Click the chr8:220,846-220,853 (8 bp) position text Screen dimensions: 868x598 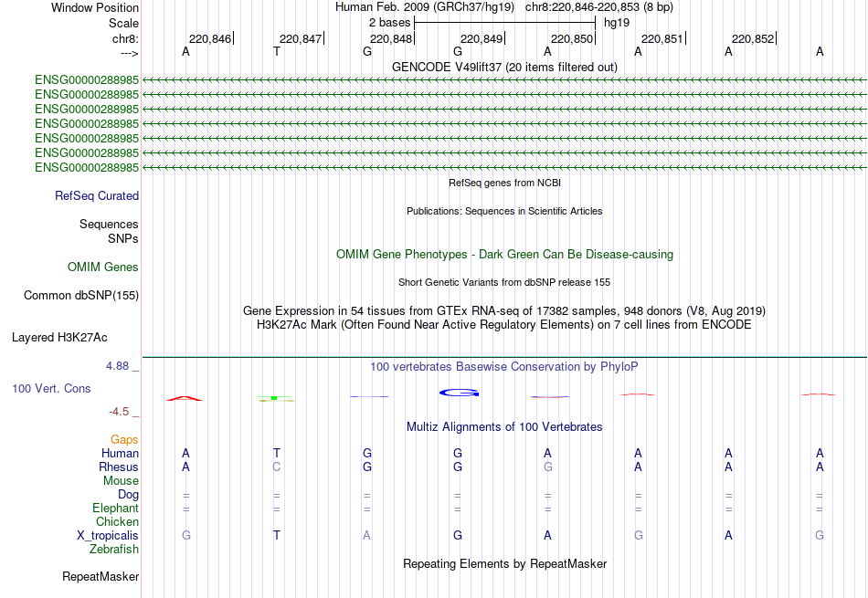pyautogui.click(x=599, y=7)
